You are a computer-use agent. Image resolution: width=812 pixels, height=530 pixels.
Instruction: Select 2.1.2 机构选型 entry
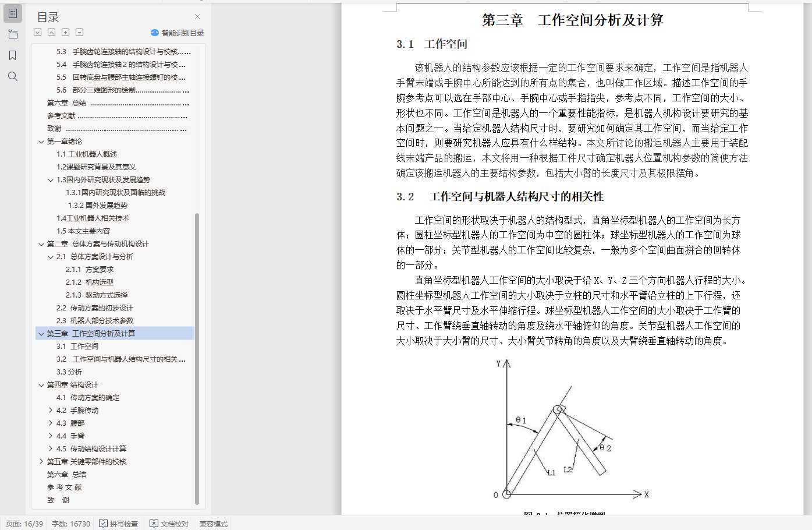pyautogui.click(x=90, y=282)
